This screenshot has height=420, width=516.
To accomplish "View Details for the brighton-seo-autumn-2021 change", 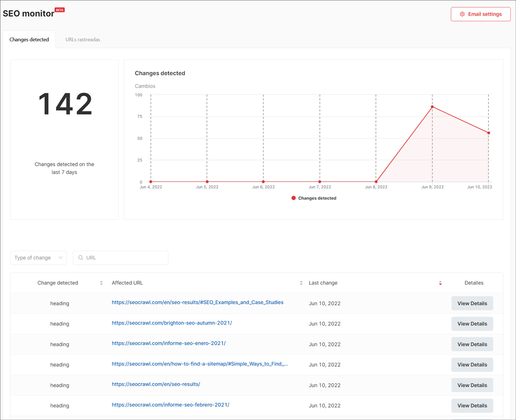I will 472,323.
